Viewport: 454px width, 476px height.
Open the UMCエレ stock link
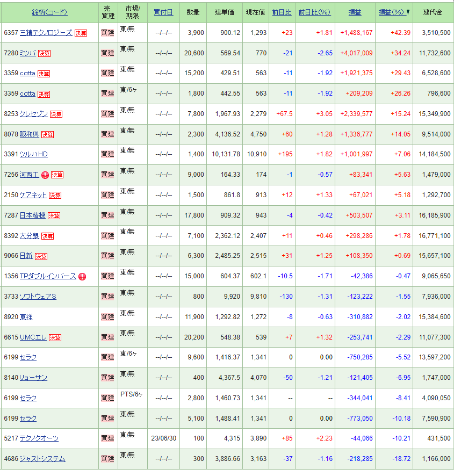pos(33,337)
